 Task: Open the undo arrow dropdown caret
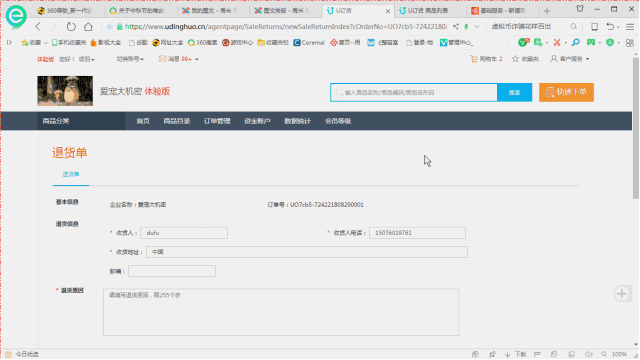[x=618, y=27]
